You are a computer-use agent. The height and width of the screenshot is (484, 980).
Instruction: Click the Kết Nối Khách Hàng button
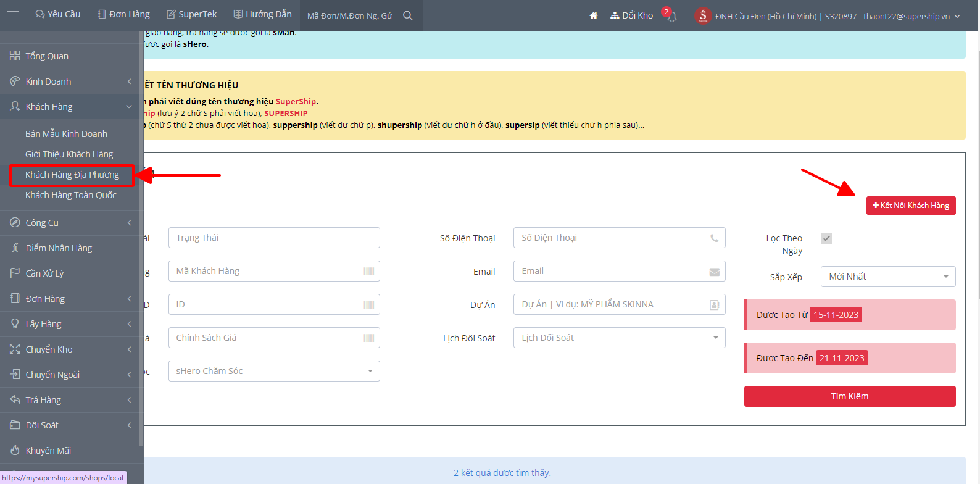click(x=911, y=206)
